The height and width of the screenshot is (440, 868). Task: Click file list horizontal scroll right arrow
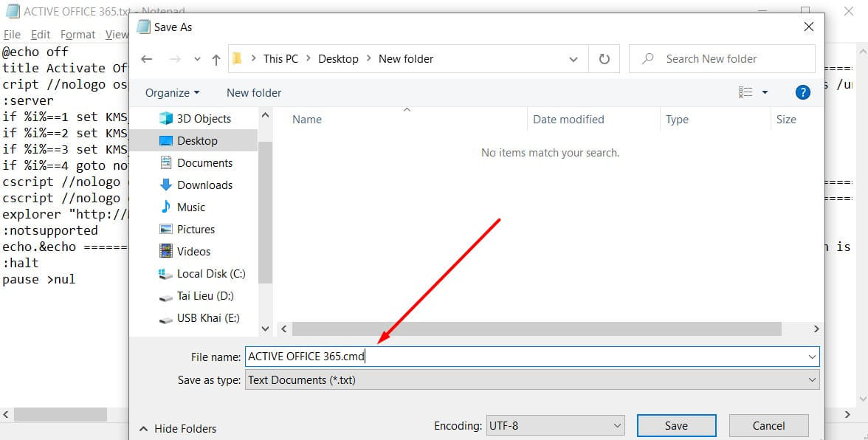point(816,329)
